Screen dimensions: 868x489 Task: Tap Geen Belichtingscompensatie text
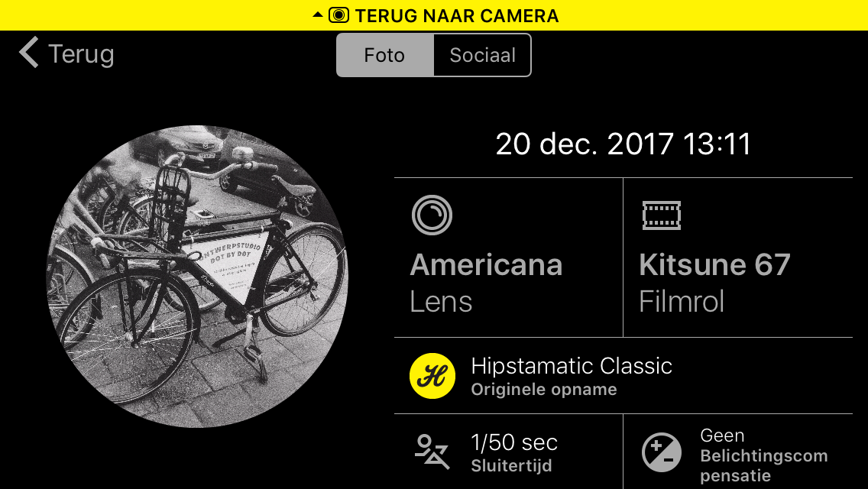[x=764, y=455]
